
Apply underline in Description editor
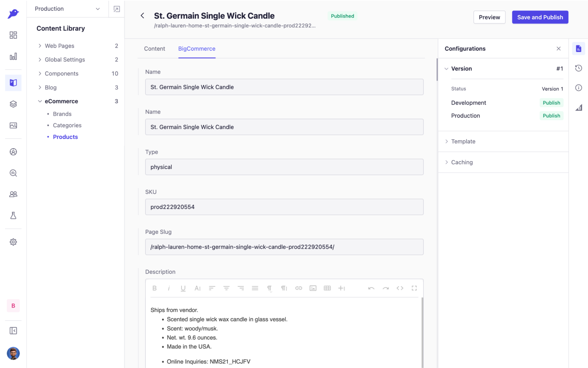click(183, 288)
